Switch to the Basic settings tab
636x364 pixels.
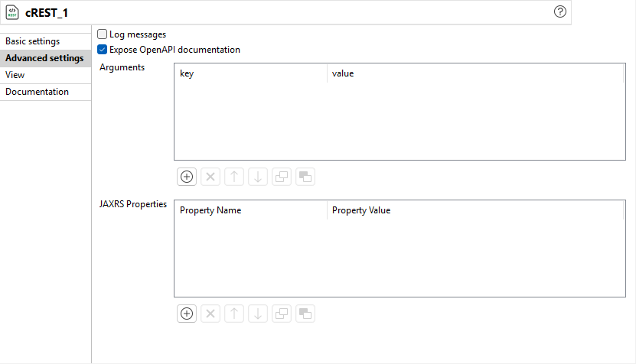(45, 41)
